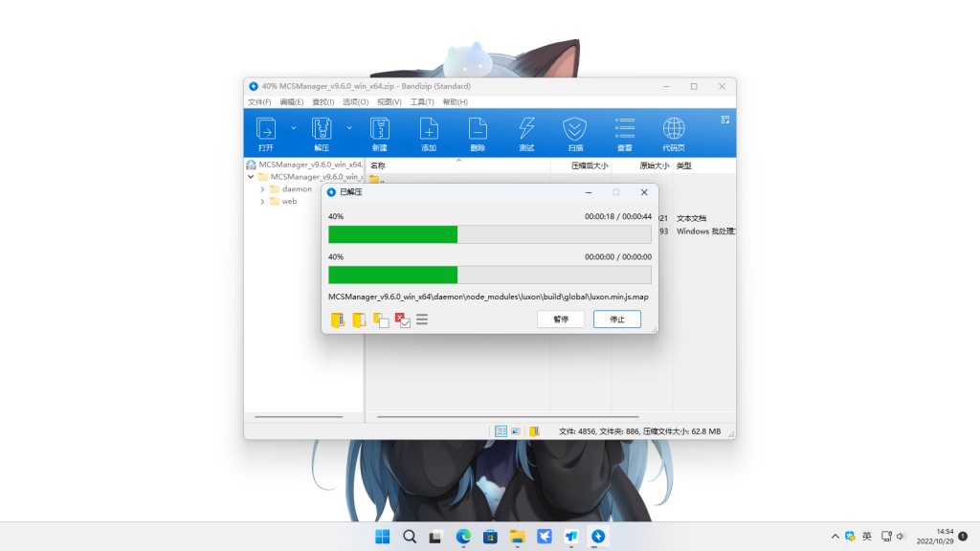Open the hamburger menu in extraction dialog
980x551 pixels.
coord(422,320)
